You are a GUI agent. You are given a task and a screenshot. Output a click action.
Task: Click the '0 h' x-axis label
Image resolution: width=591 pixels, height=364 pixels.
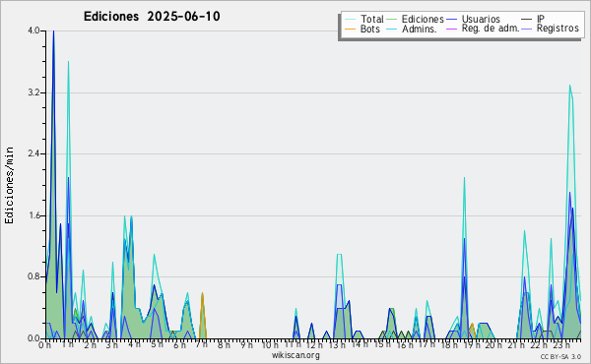(44, 344)
